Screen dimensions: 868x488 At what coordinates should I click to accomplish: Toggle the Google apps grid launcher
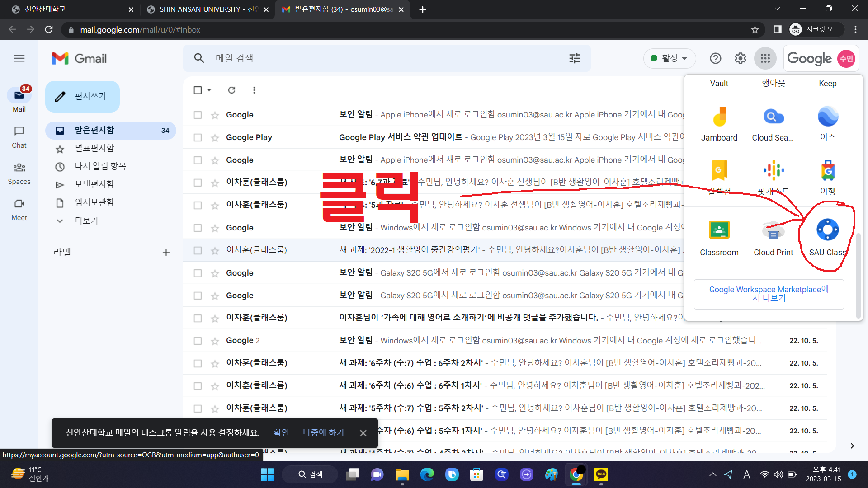pos(765,58)
